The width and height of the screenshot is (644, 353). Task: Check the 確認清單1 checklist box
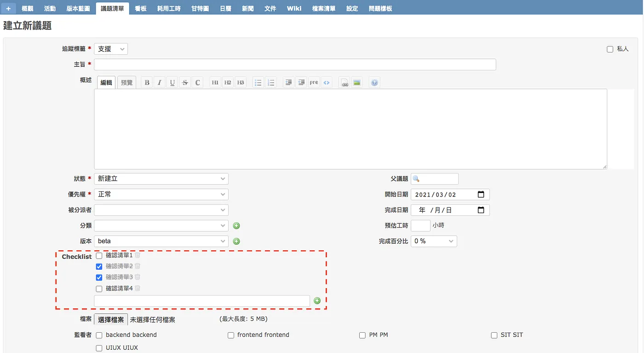pyautogui.click(x=99, y=255)
